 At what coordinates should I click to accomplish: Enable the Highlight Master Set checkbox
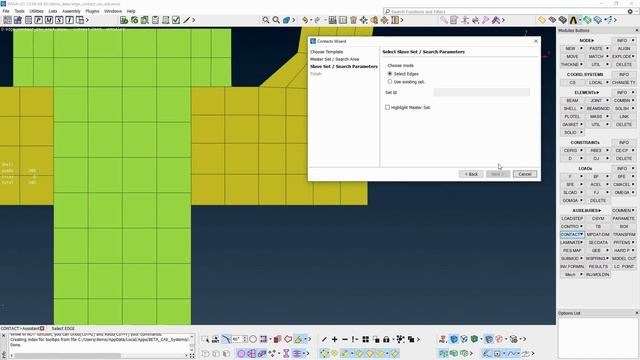[387, 107]
